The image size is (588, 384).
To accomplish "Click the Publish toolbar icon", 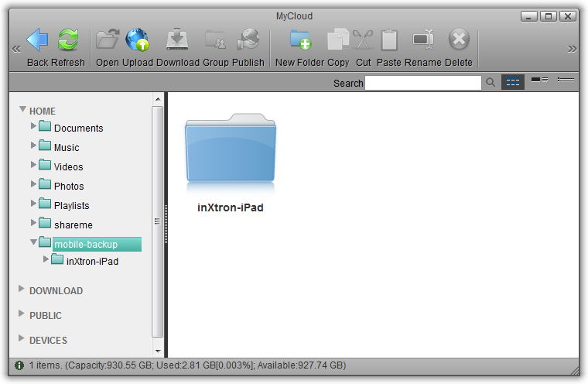I will pyautogui.click(x=248, y=40).
